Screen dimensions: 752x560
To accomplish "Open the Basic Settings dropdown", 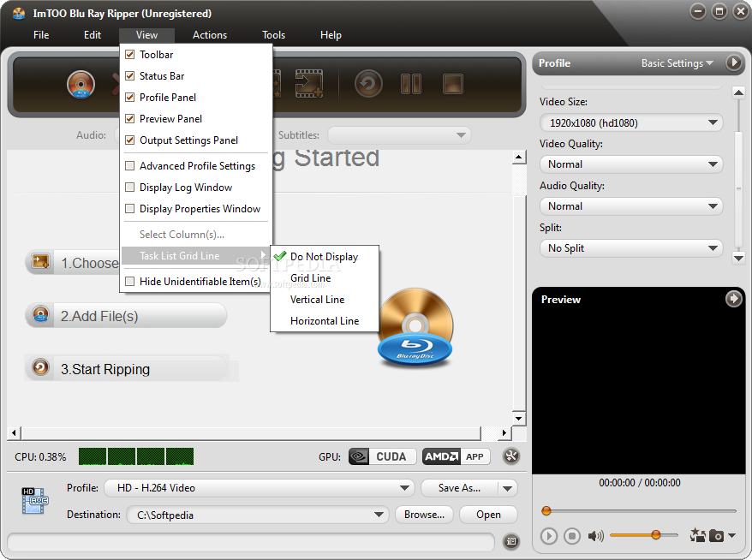I will (677, 63).
